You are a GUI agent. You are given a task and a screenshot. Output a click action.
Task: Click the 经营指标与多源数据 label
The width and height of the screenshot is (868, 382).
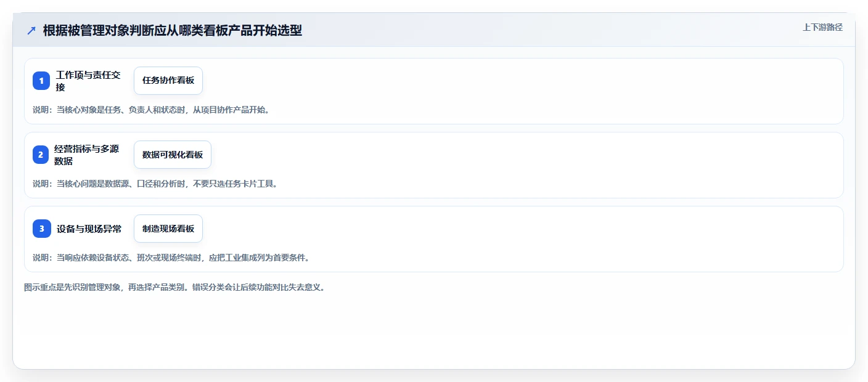pyautogui.click(x=86, y=155)
